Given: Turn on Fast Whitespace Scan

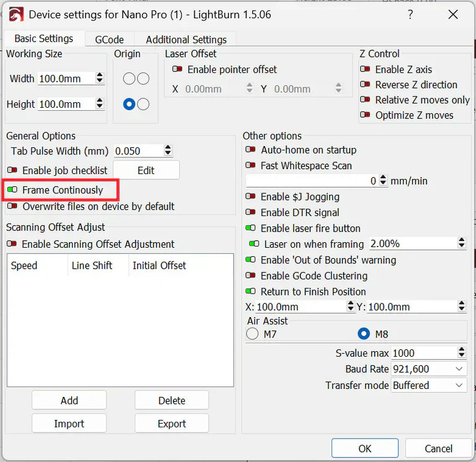Looking at the screenshot, I should [251, 166].
